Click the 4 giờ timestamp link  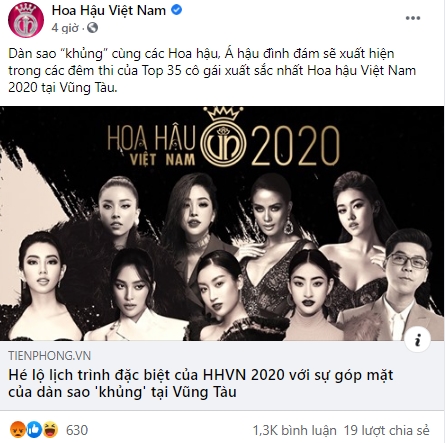pos(65,28)
